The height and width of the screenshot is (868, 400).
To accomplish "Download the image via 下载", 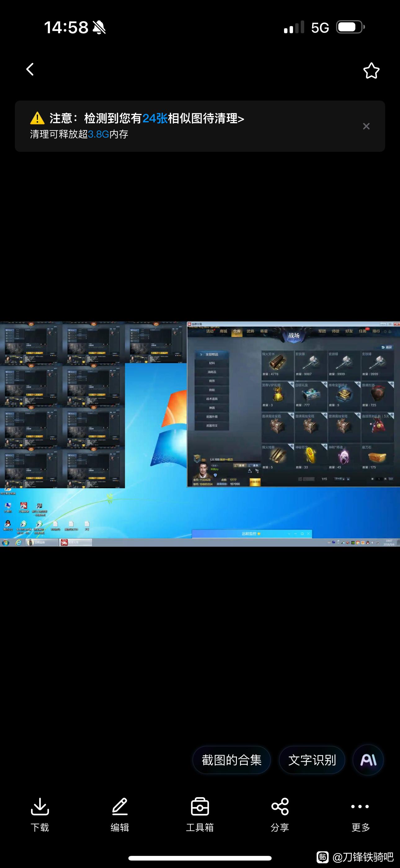I will click(x=40, y=815).
